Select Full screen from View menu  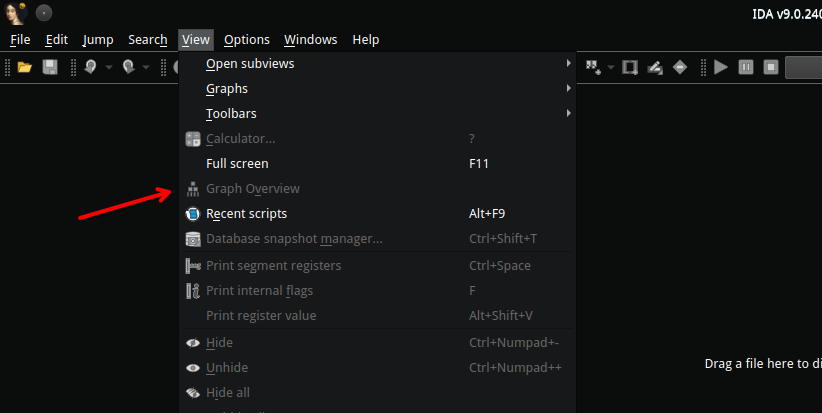point(237,164)
